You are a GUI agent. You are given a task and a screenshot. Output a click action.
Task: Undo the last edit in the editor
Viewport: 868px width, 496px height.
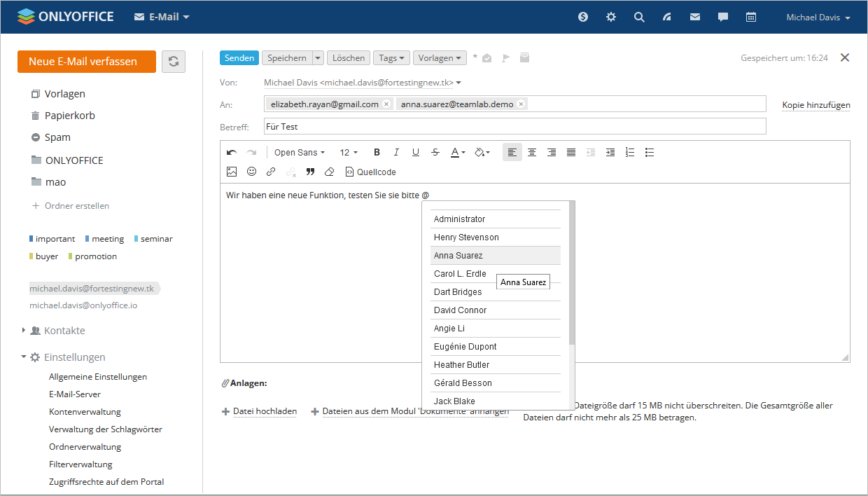pos(232,153)
